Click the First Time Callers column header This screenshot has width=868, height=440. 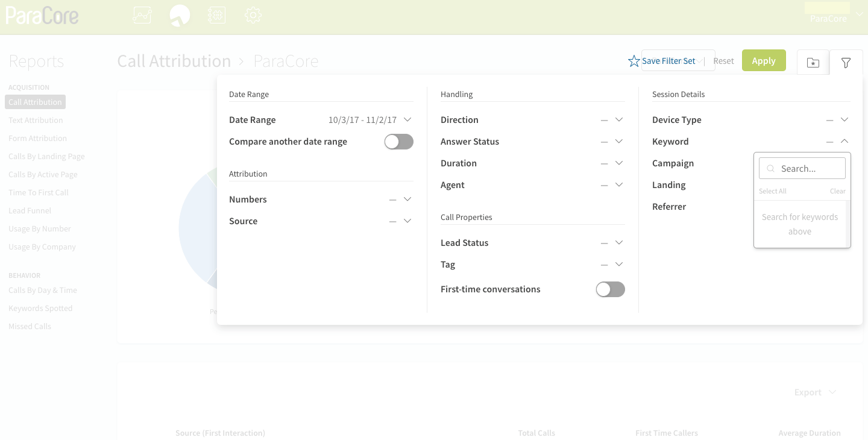(667, 433)
